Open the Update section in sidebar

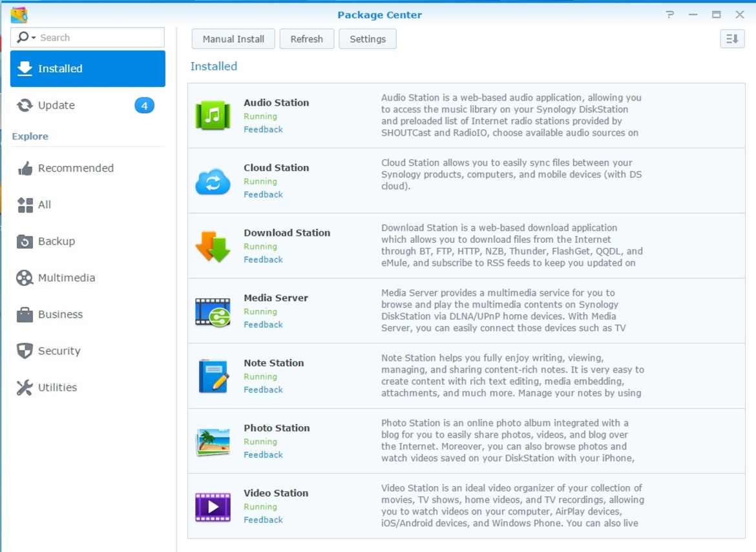pyautogui.click(x=88, y=105)
